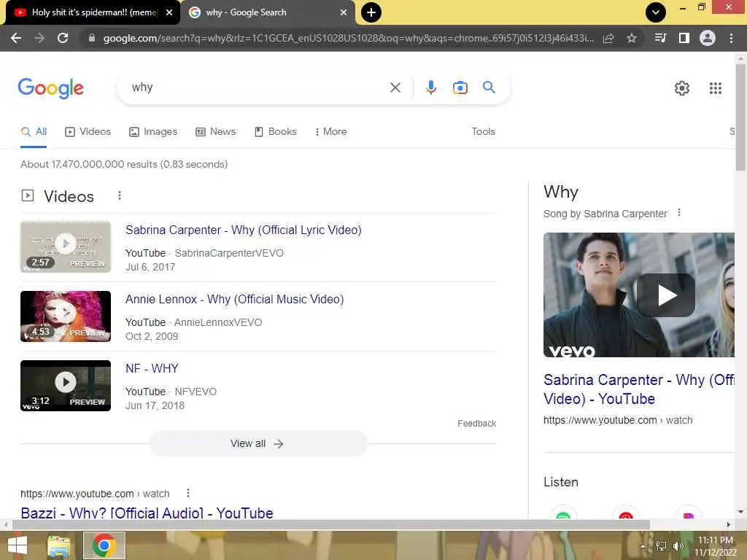Open the side panel icon
The height and width of the screenshot is (560, 747).
[x=684, y=38]
